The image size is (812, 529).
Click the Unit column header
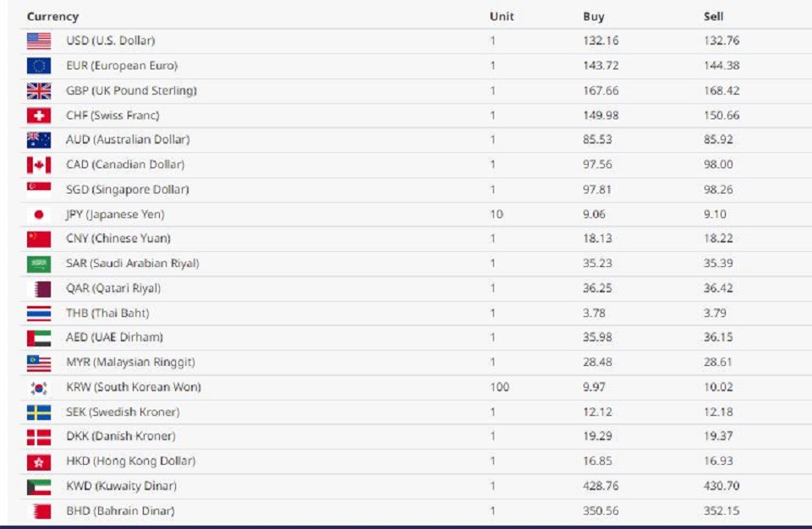pyautogui.click(x=502, y=17)
